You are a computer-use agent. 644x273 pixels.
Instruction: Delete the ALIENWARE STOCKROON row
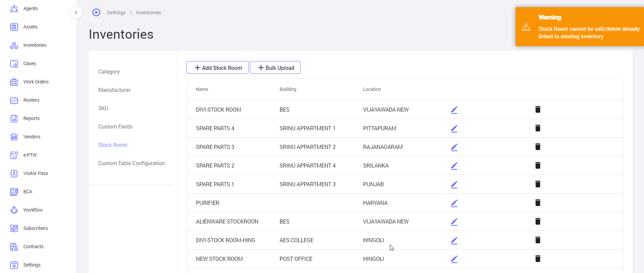[538, 221]
